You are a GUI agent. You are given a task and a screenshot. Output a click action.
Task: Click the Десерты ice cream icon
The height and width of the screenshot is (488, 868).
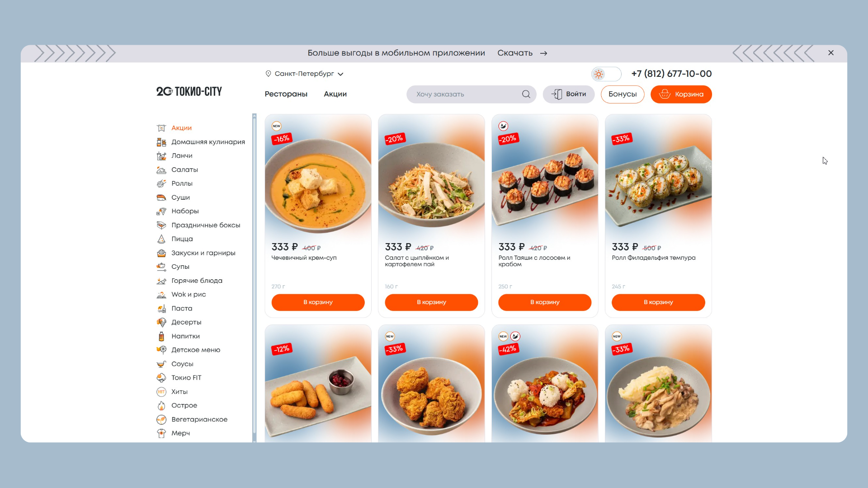(x=161, y=322)
